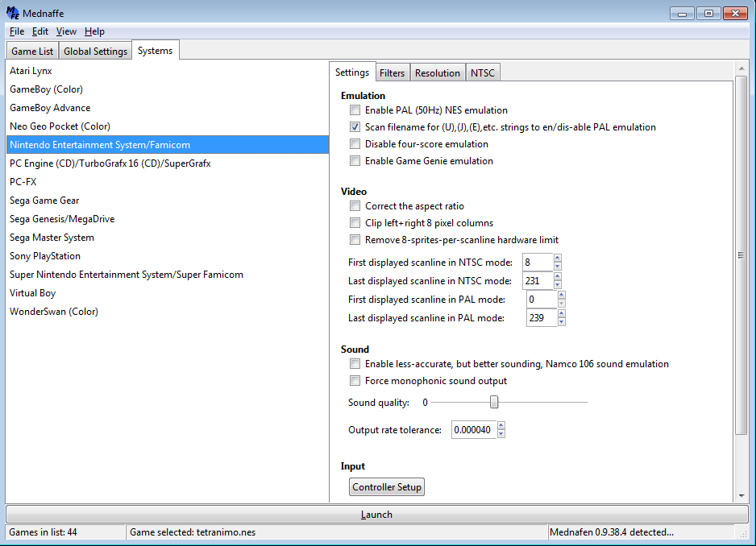
Task: Open the File menu
Action: pyautogui.click(x=16, y=31)
